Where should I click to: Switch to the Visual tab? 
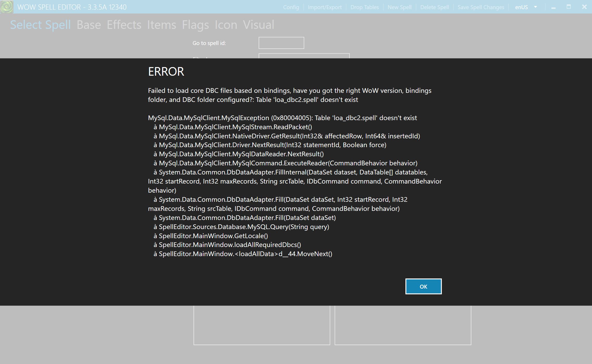(x=258, y=25)
